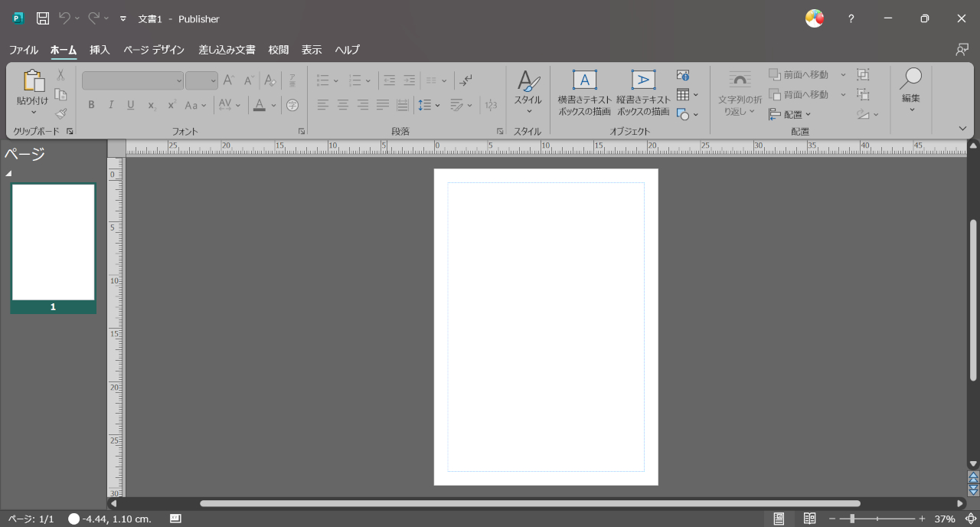Click the Decrease indent icon
The image size is (980, 527).
[390, 80]
